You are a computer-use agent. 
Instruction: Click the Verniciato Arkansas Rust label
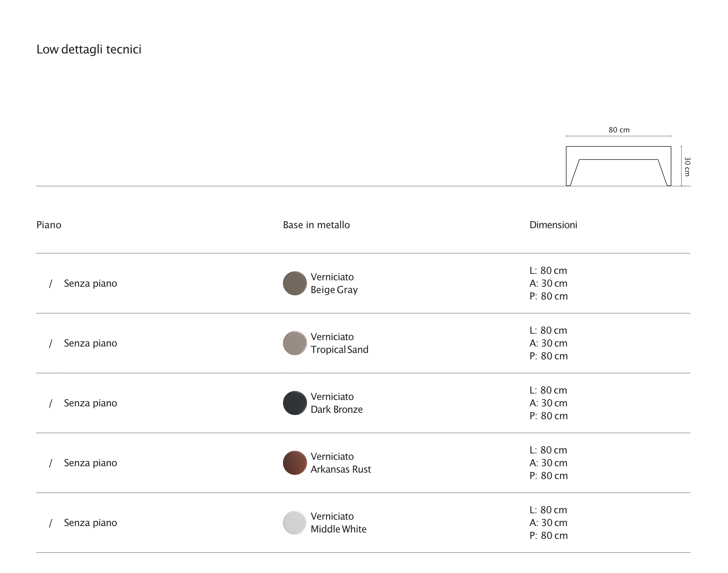[340, 463]
